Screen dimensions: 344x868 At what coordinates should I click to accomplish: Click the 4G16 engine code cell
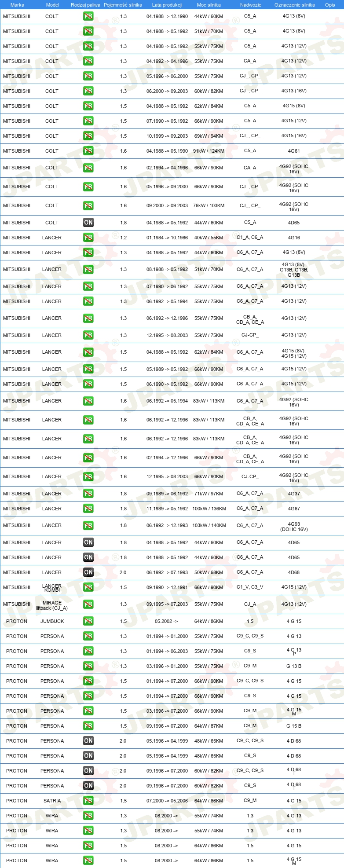point(294,238)
